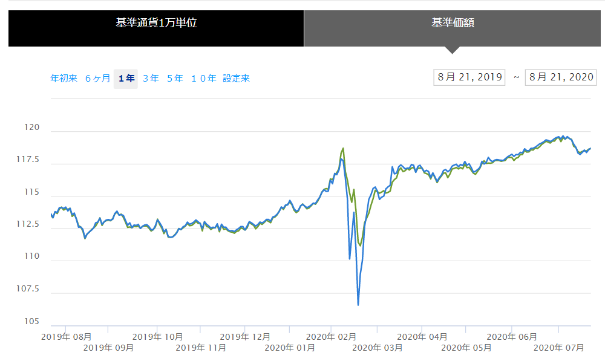
Task: Click the 2019年 08月 axis label
Action: 67,337
